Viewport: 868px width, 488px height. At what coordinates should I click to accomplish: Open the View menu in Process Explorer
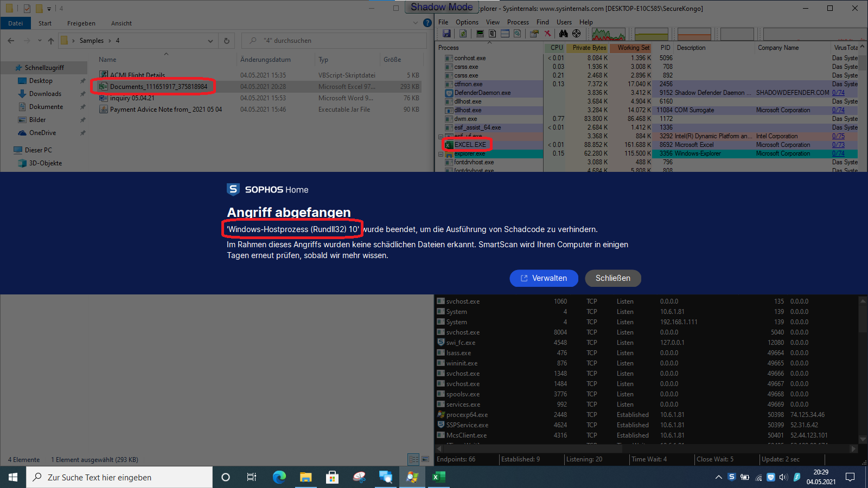[x=493, y=22]
